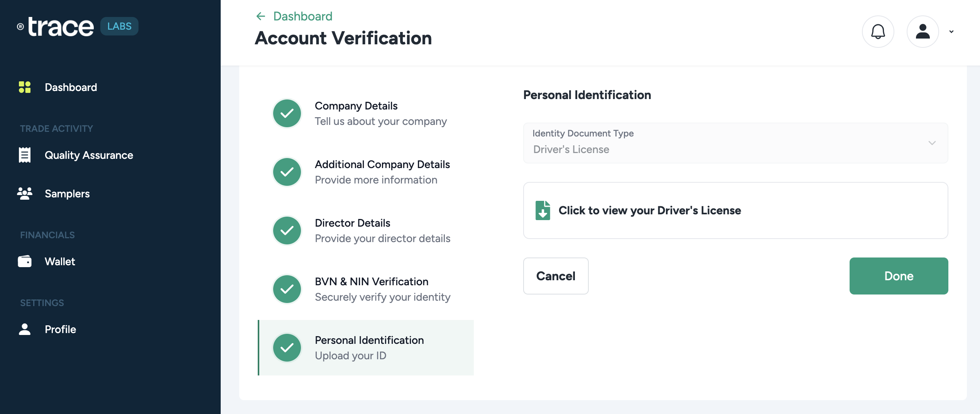980x414 pixels.
Task: Click the back arrow beside Dashboard
Action: (261, 16)
